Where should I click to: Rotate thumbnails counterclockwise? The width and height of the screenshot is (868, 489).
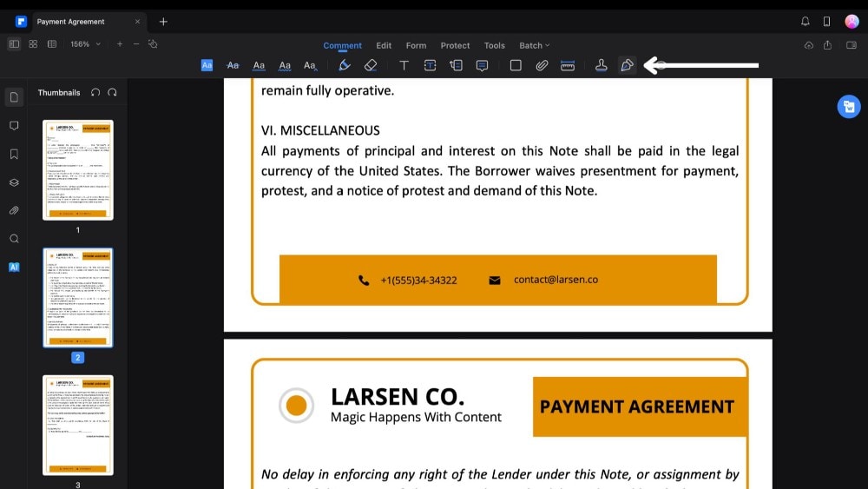click(95, 92)
